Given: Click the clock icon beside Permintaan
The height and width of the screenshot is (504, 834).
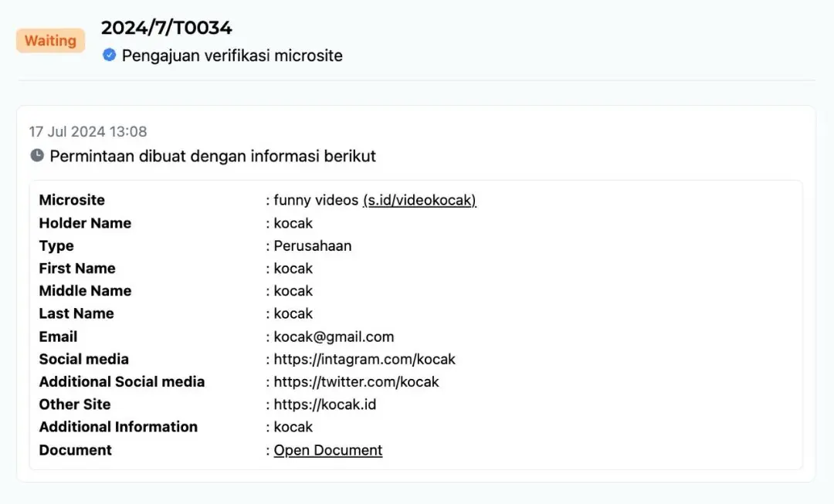Looking at the screenshot, I should [37, 156].
